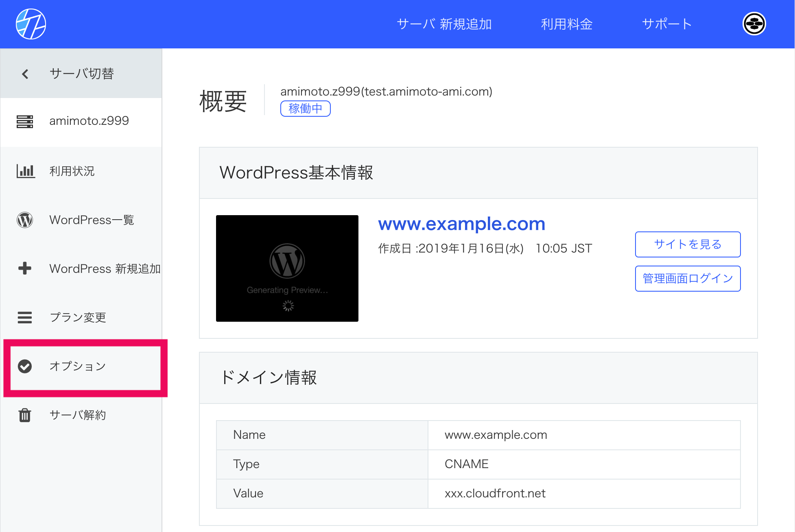Image resolution: width=795 pixels, height=532 pixels.
Task: Click the xxx.cloudfront.net Value cell
Action: [584, 493]
